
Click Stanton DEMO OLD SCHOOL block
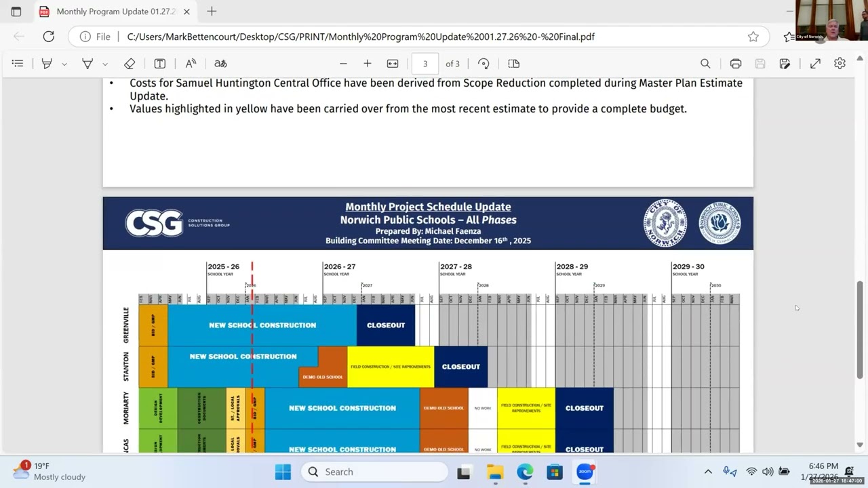(x=323, y=376)
